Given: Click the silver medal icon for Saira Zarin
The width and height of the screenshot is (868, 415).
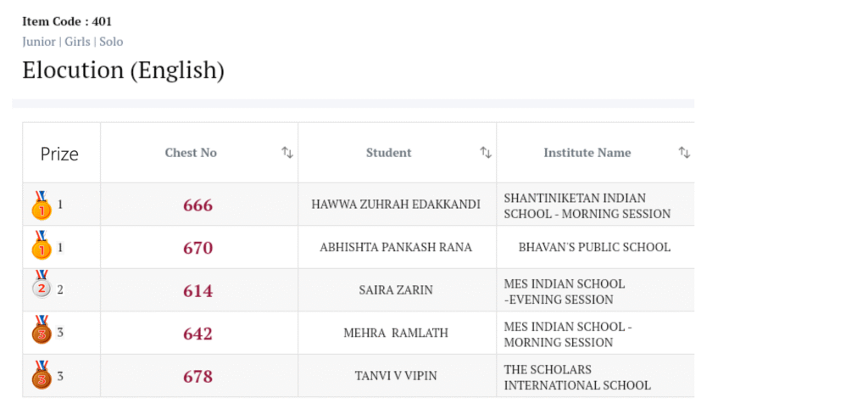Looking at the screenshot, I should point(41,290).
